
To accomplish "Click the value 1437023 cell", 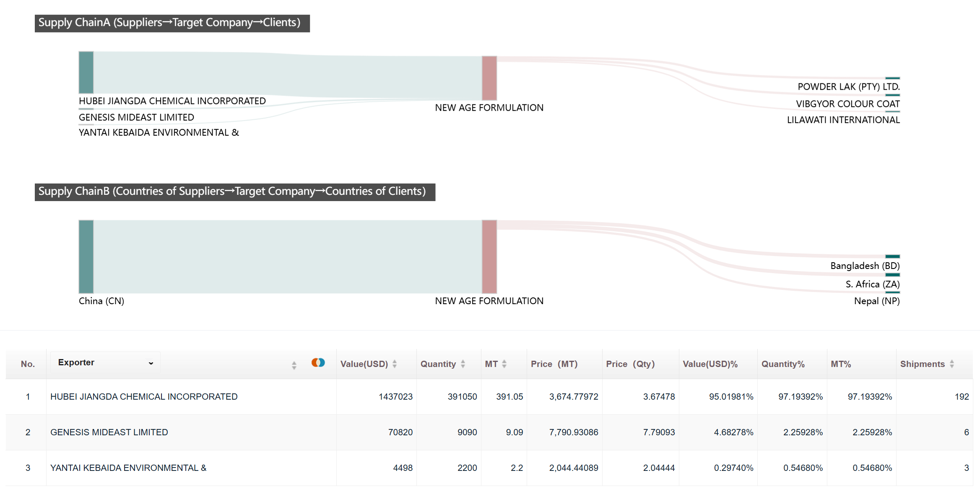I will point(395,397).
